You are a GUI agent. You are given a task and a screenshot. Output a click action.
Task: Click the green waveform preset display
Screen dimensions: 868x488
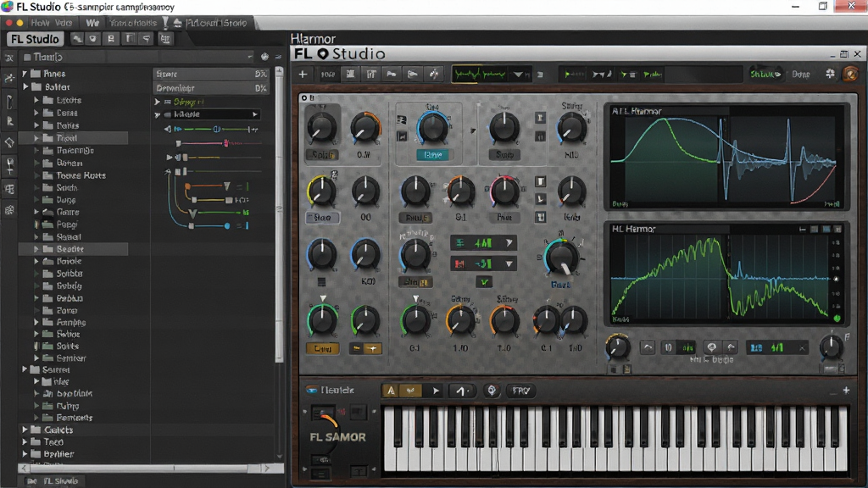(480, 75)
